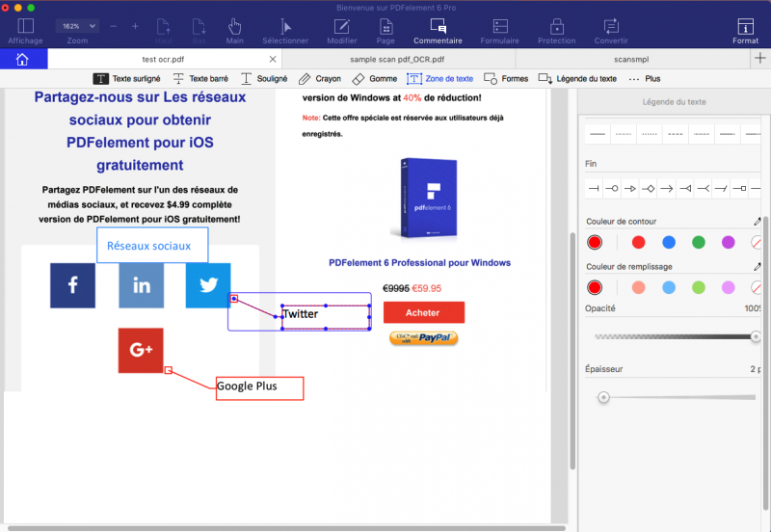Expand the Plus more tools menu
The height and width of the screenshot is (532, 771).
coord(645,79)
